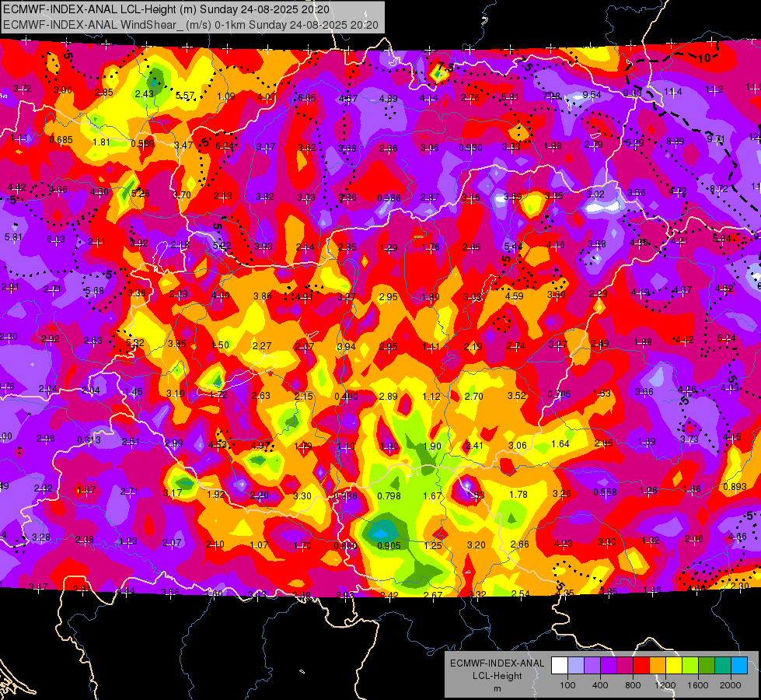The image size is (761, 700).
Task: Click the wind shear value "8.89"
Action: pyautogui.click(x=675, y=142)
